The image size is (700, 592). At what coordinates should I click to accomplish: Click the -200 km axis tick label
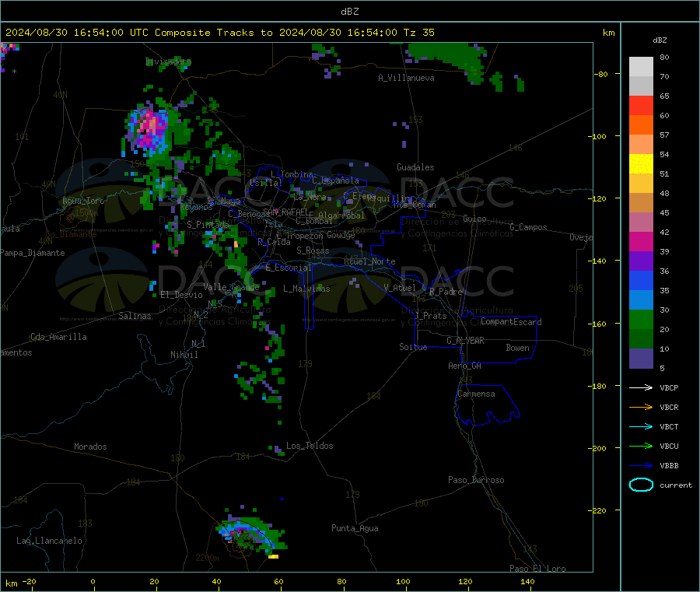(x=598, y=448)
